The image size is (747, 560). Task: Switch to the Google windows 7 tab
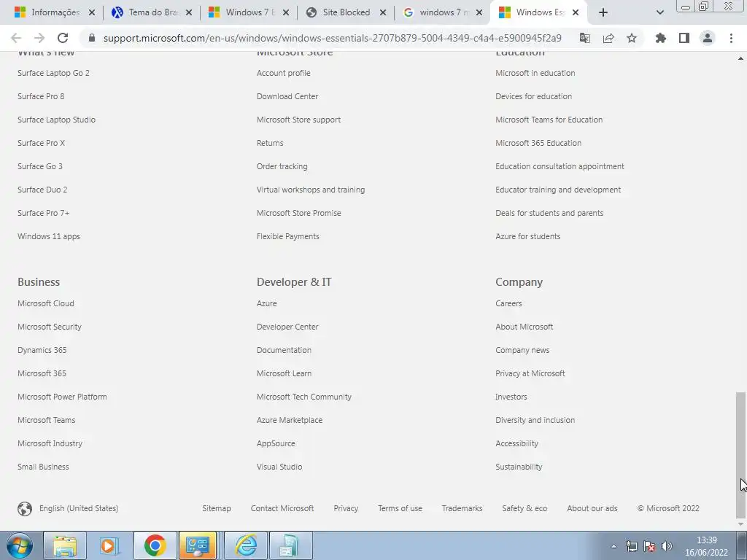point(442,12)
